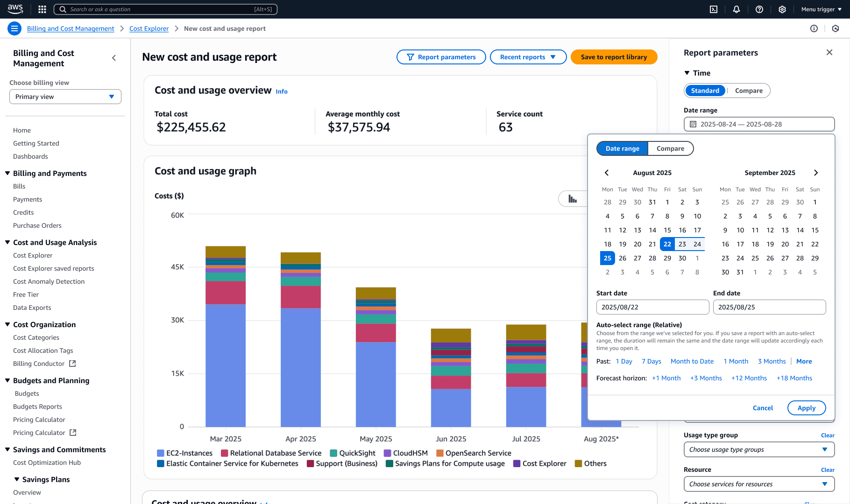Click the Mar 2025 EC2 bar segment

coord(226,365)
